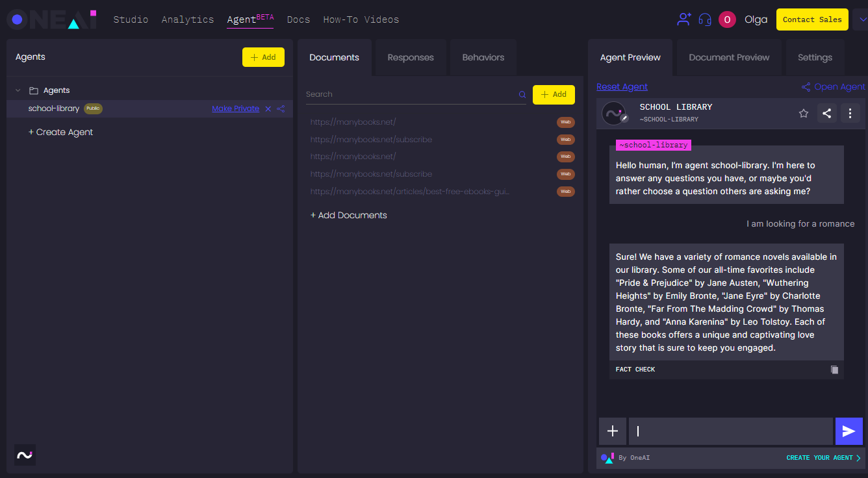The width and height of the screenshot is (868, 478).
Task: Copy the agent's response text
Action: 834,370
